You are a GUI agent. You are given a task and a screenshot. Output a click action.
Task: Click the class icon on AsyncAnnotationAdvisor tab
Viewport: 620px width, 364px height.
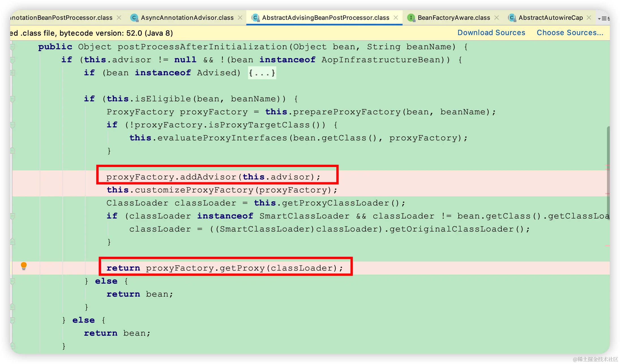pos(134,18)
